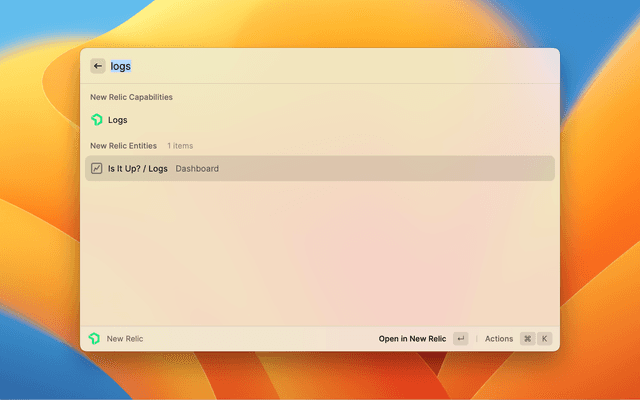Click the Command key symbol
Viewport: 640px width, 400px height.
click(527, 339)
